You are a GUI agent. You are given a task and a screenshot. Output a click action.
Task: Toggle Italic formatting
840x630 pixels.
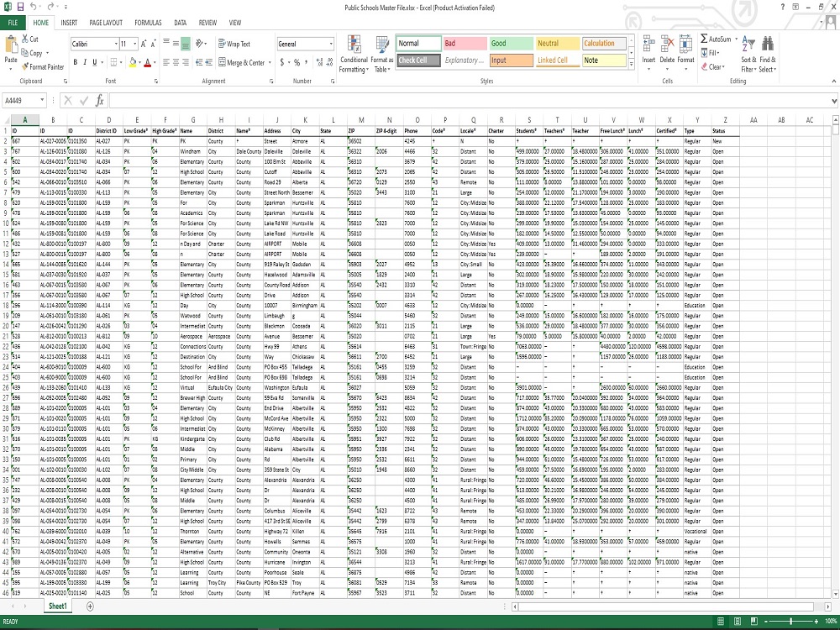coord(85,62)
